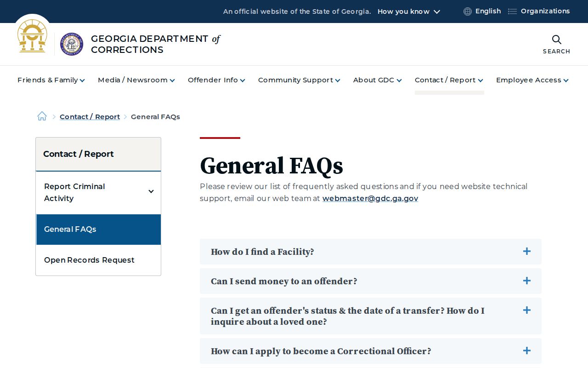
Task: Click Organizations in top bar
Action: [545, 11]
